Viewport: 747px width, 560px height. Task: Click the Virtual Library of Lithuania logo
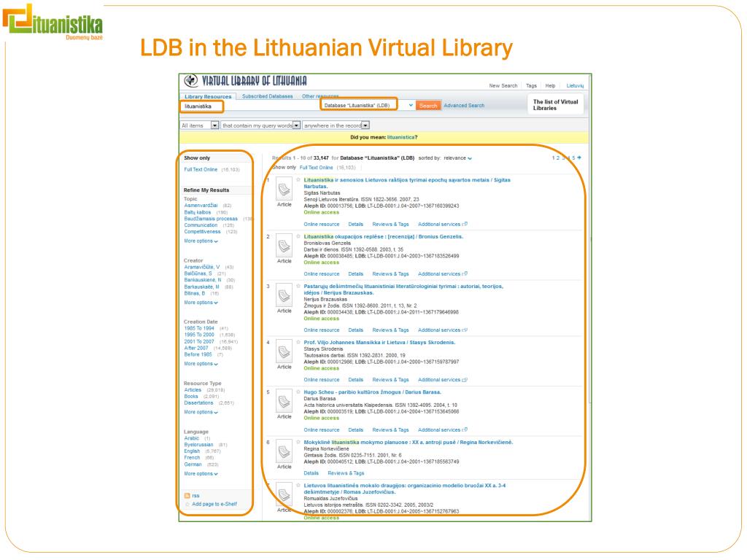[246, 81]
